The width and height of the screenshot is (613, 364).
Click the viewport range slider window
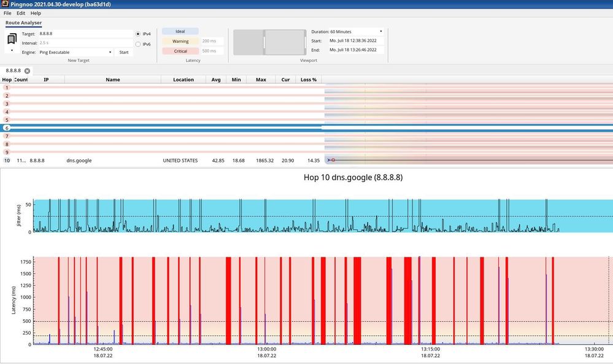(284, 43)
